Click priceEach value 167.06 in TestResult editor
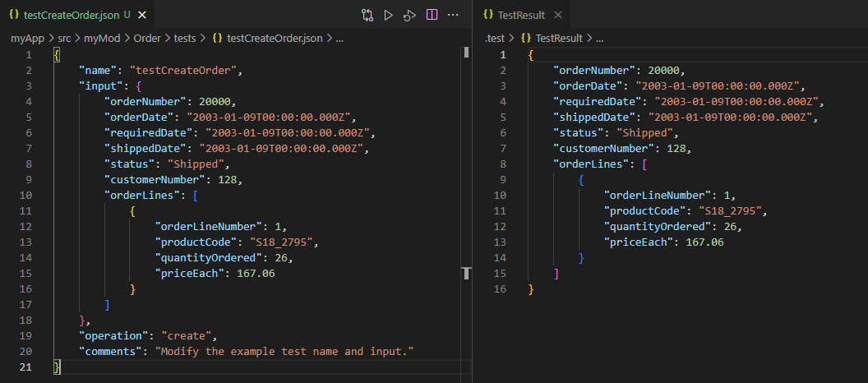Viewport: 868px width, 383px height. click(x=704, y=242)
